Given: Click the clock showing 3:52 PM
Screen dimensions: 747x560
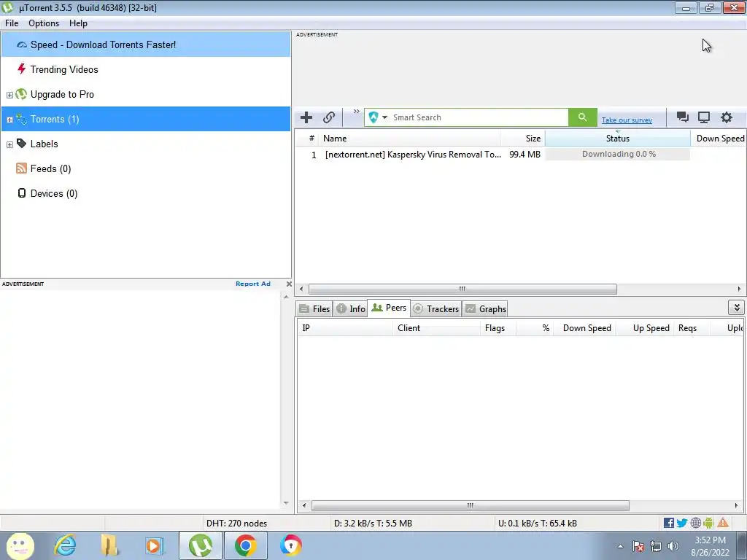Looking at the screenshot, I should 710,540.
